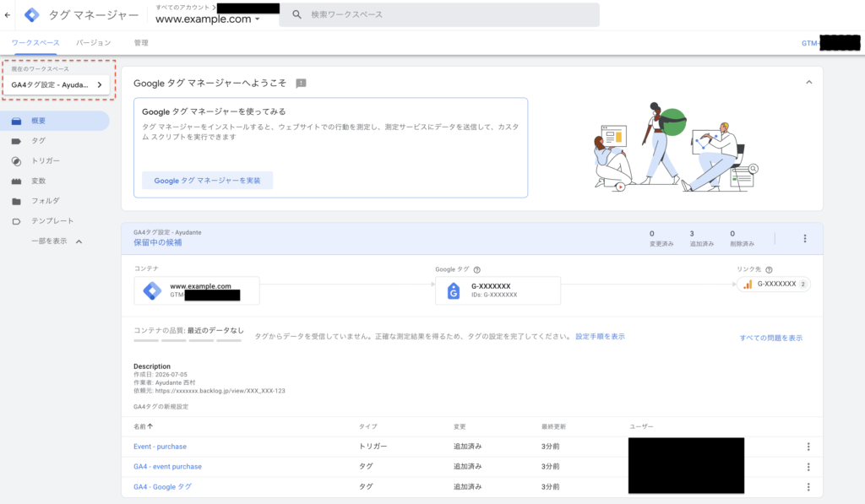This screenshot has width=865, height=504.
Task: Open the row menu for Event - purchase
Action: click(x=808, y=447)
